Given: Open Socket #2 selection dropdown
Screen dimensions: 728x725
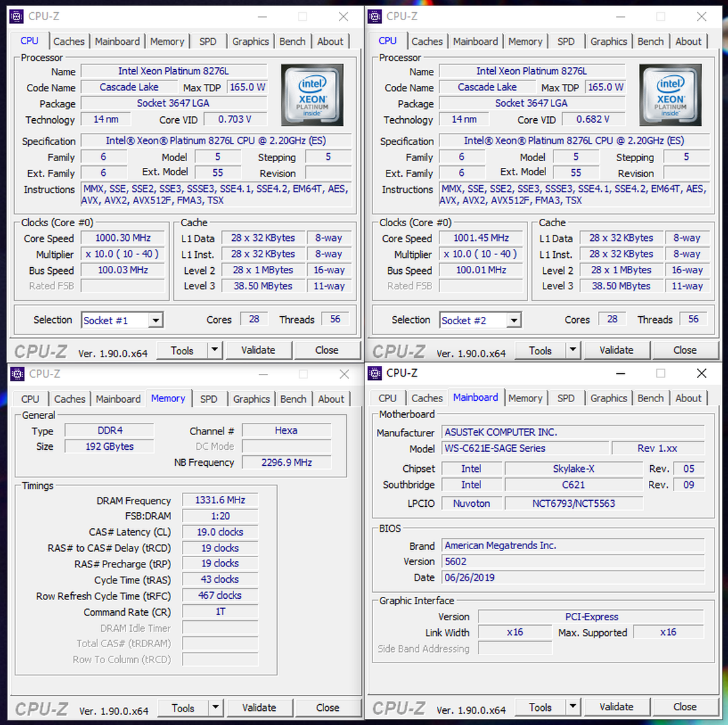Looking at the screenshot, I should [x=513, y=320].
